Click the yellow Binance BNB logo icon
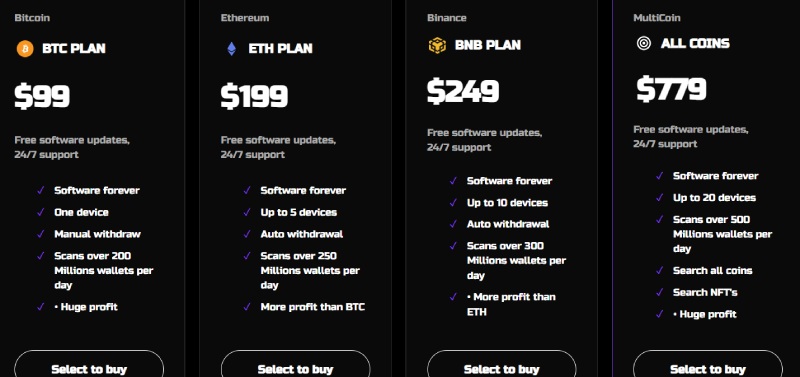 tap(437, 45)
